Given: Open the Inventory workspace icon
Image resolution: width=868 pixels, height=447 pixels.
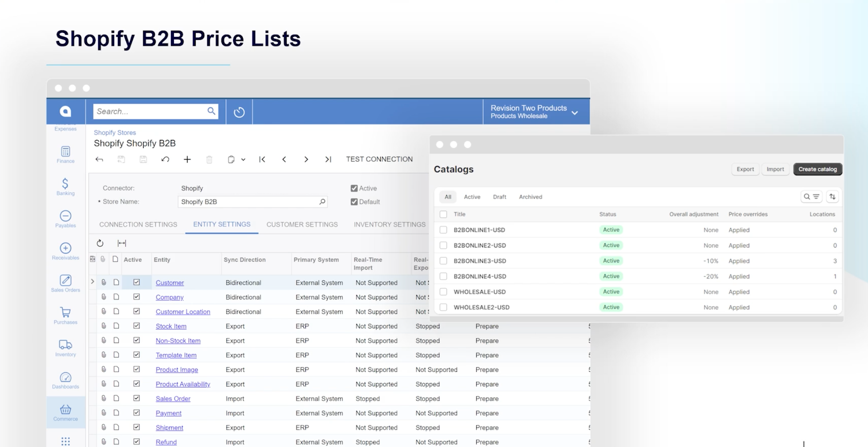Looking at the screenshot, I should [x=65, y=348].
